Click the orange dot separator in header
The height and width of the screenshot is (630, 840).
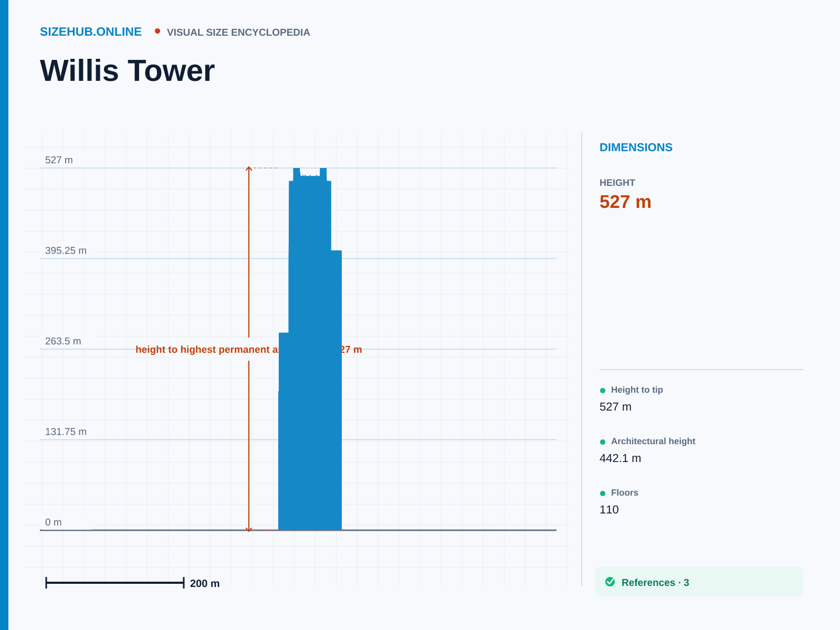(157, 31)
